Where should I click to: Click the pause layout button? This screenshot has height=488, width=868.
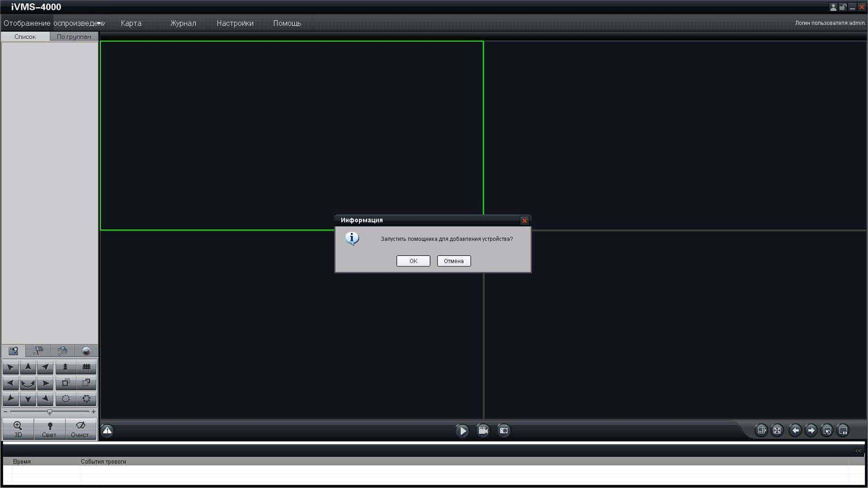tap(843, 431)
